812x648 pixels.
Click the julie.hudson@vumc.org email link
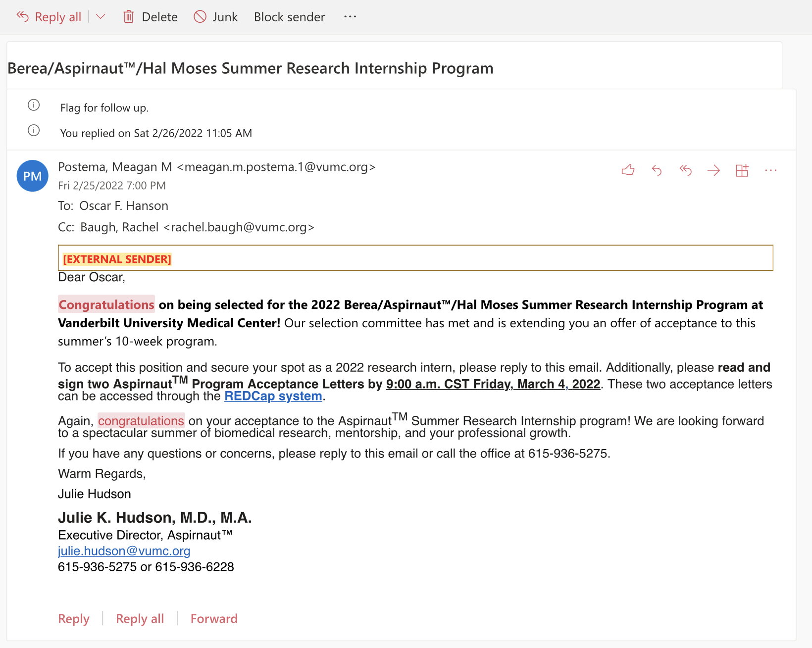pyautogui.click(x=124, y=551)
